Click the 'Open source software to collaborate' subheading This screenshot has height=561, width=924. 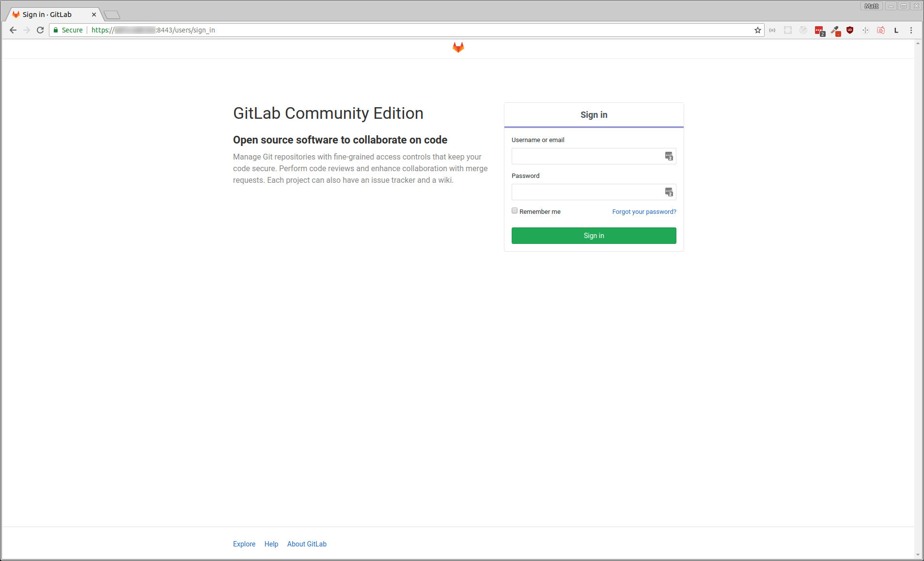(x=340, y=140)
